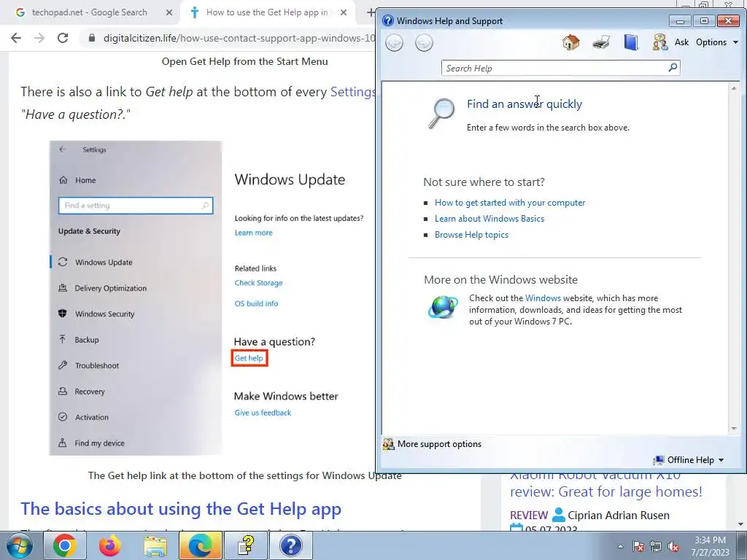This screenshot has width=747, height=560.
Task: Open Windows Explorer folder taskbar icon
Action: click(155, 545)
